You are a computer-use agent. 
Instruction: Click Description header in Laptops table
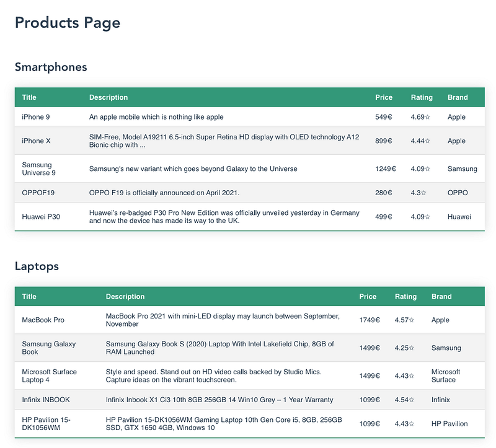[x=125, y=297]
